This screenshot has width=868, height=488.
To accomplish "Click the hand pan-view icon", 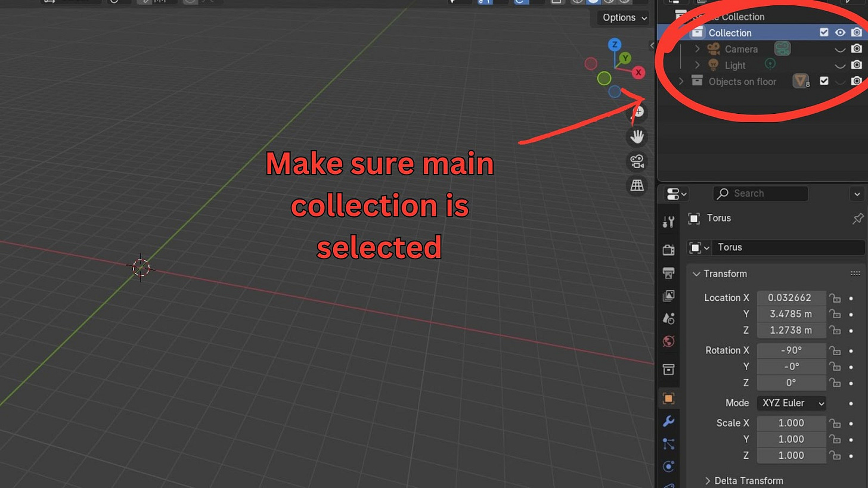I will pyautogui.click(x=637, y=136).
